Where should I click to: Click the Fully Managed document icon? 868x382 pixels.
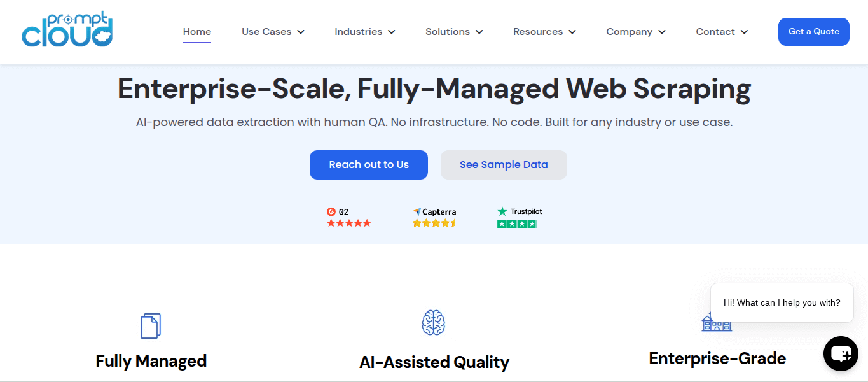pyautogui.click(x=151, y=325)
